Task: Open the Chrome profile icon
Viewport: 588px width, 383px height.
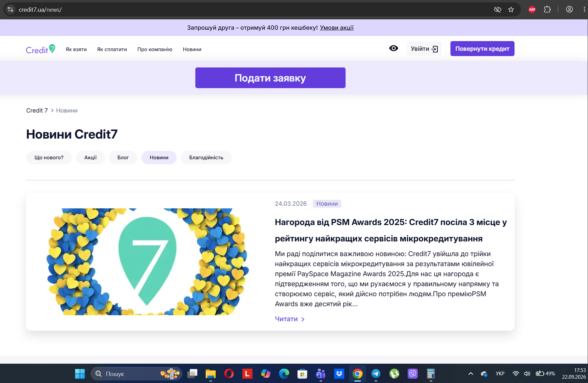Action: click(570, 10)
